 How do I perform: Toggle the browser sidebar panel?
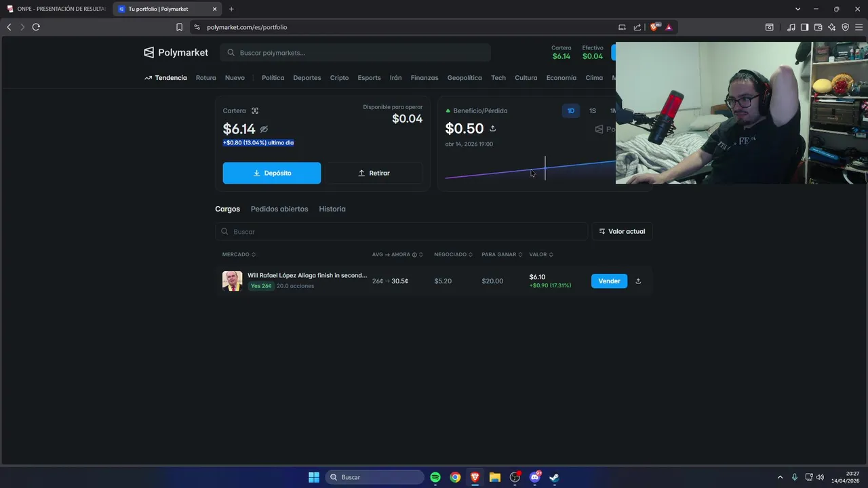(804, 27)
